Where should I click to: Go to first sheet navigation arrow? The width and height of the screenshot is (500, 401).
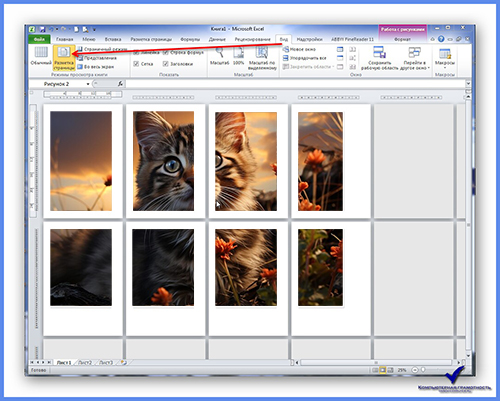[x=32, y=362]
